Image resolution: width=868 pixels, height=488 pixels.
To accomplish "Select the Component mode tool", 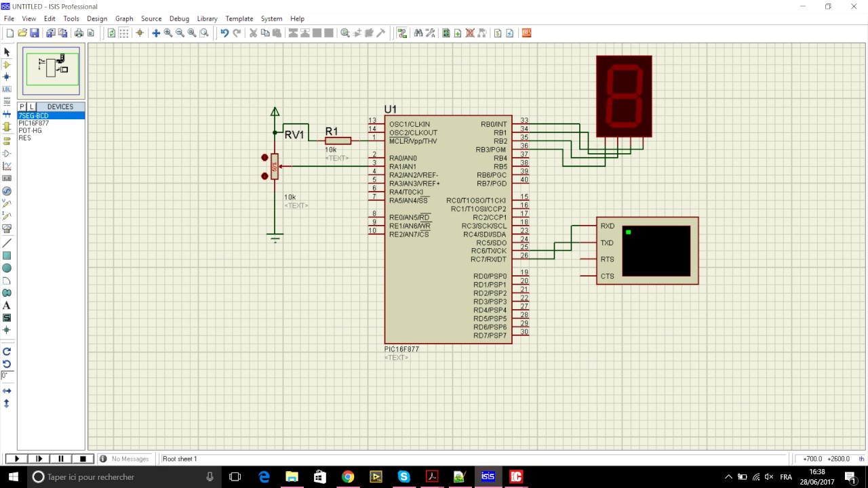I will [x=7, y=64].
